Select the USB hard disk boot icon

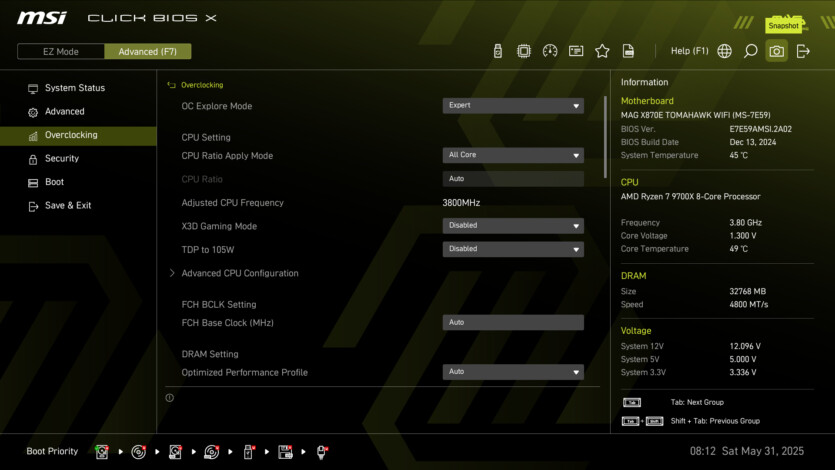pos(175,452)
